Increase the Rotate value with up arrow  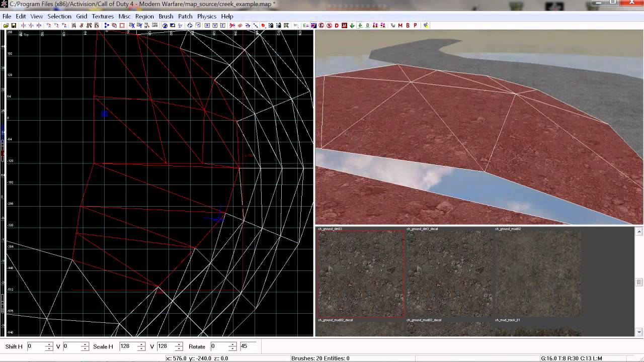[x=232, y=344]
